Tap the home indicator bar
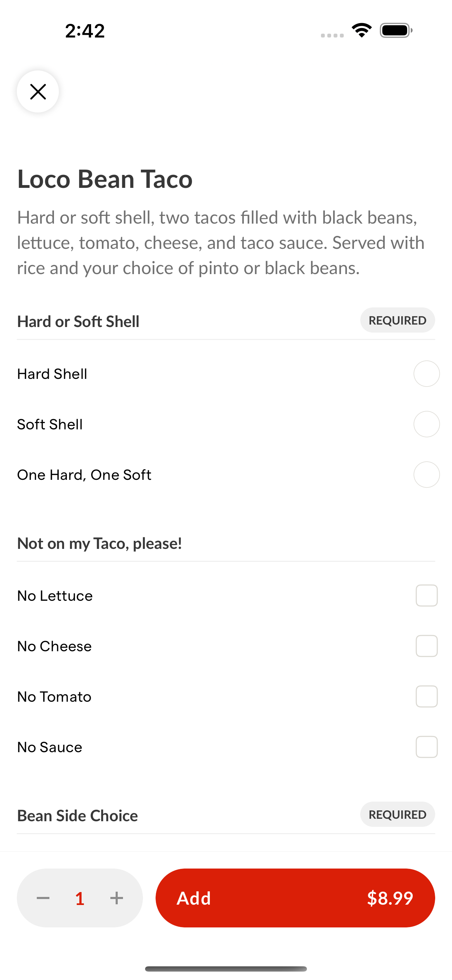This screenshot has width=452, height=980. (226, 968)
